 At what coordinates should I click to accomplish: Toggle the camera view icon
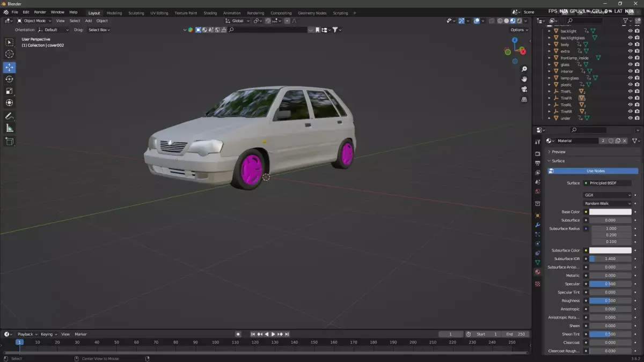pos(524,90)
